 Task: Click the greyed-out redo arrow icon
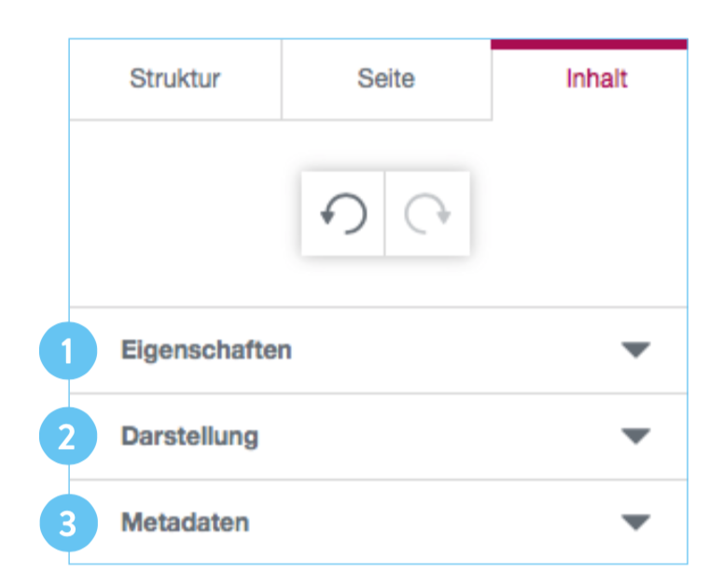(427, 214)
